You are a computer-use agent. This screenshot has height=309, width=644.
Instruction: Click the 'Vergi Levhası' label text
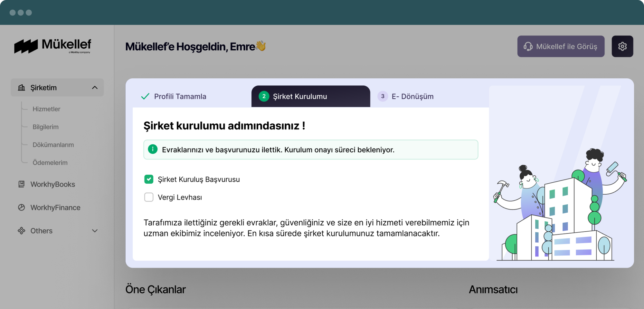coord(180,197)
